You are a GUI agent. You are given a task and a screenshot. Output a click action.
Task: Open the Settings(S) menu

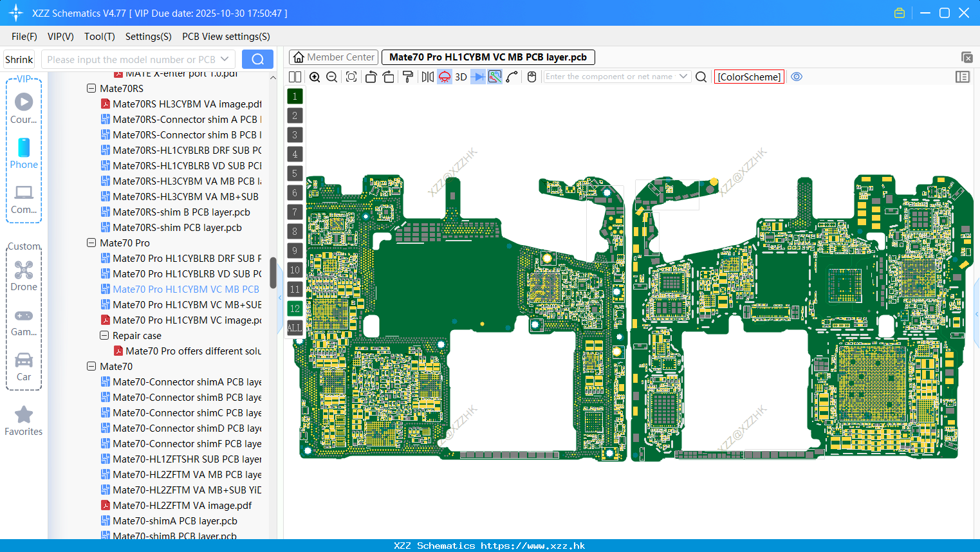coord(149,37)
